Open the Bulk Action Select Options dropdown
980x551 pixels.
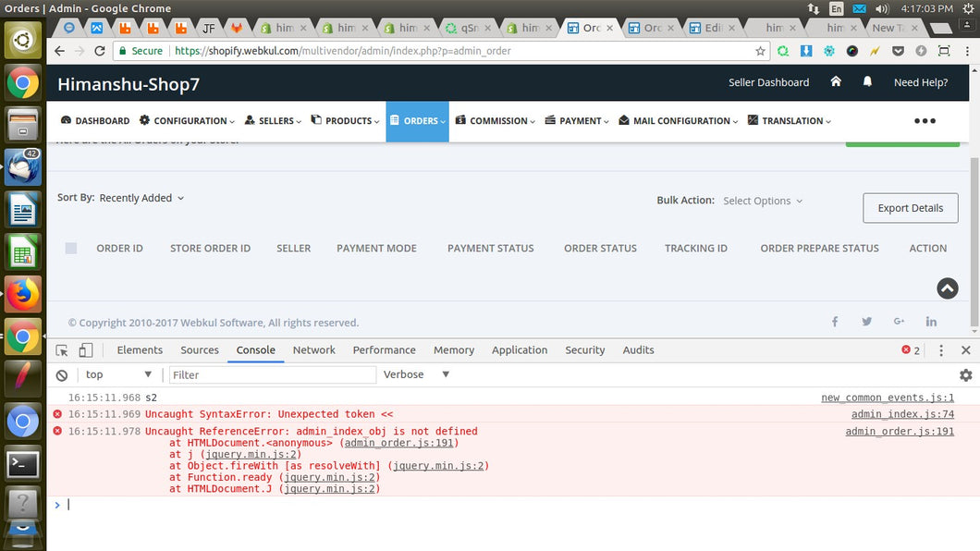tap(763, 201)
